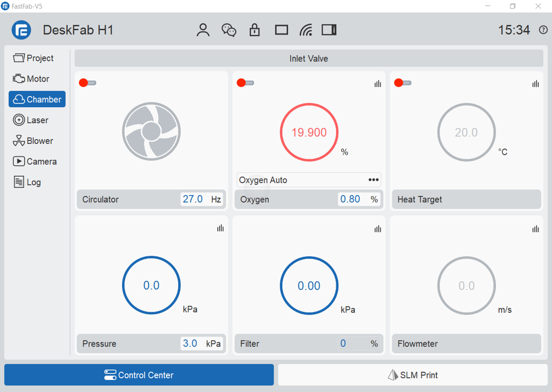Open the Laser section in sidebar

[37, 120]
